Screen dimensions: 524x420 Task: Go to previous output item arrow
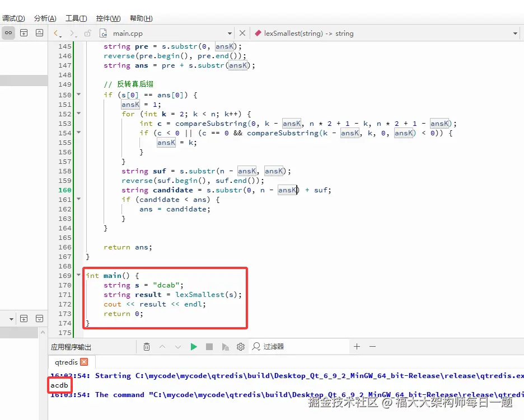click(x=162, y=347)
